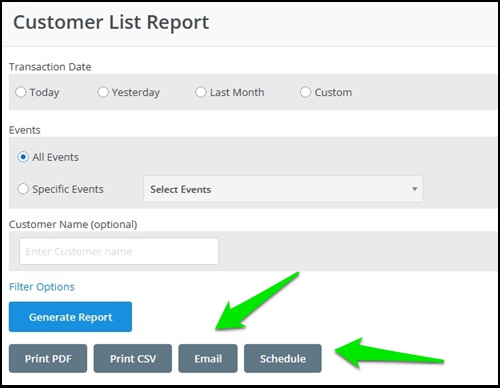Choose the All Events radio button
This screenshot has width=500, height=388.
(x=23, y=157)
